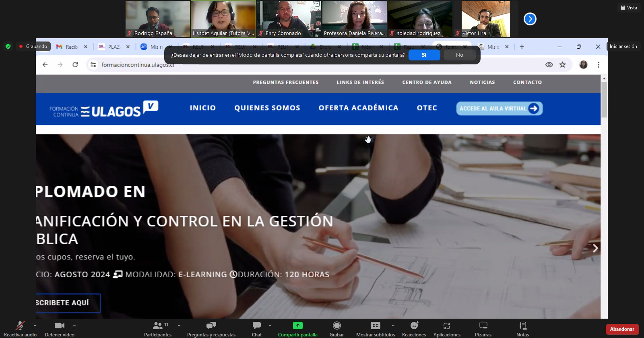
Task: Expand participants options arrow
Action: click(x=179, y=326)
